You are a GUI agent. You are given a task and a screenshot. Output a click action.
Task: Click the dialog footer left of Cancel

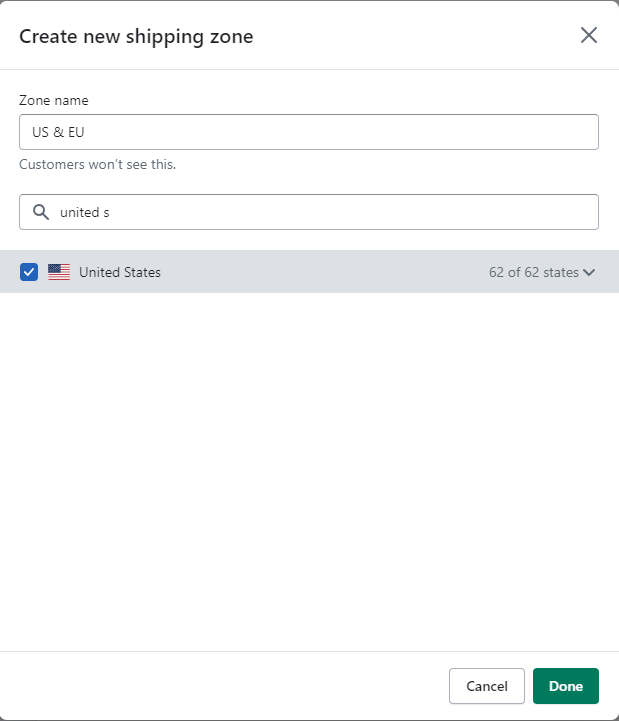click(x=224, y=686)
